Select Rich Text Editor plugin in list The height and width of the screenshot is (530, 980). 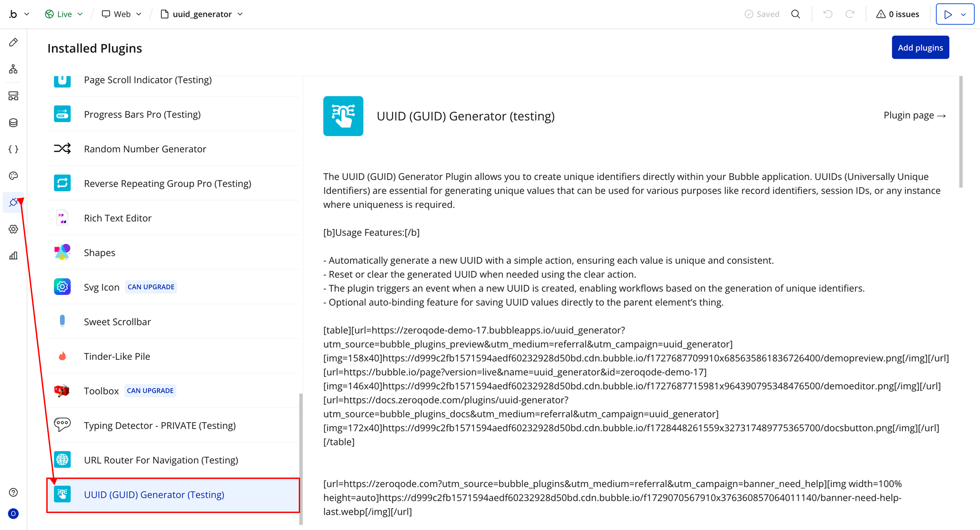[x=117, y=218]
